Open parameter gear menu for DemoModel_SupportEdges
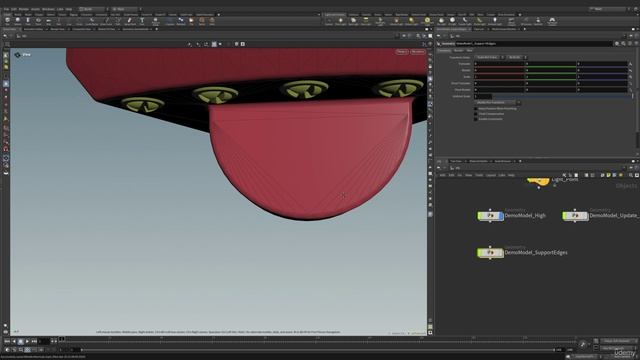This screenshot has height=360, width=640. pyautogui.click(x=617, y=43)
